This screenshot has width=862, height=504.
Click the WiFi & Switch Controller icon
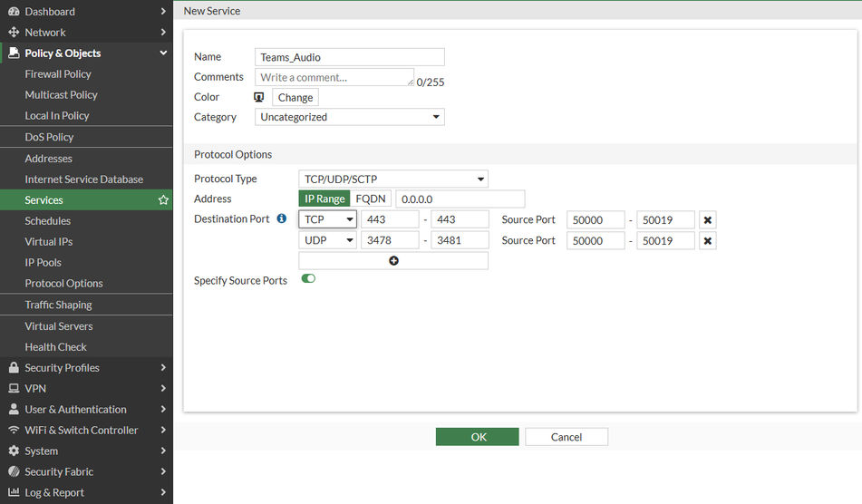click(14, 431)
